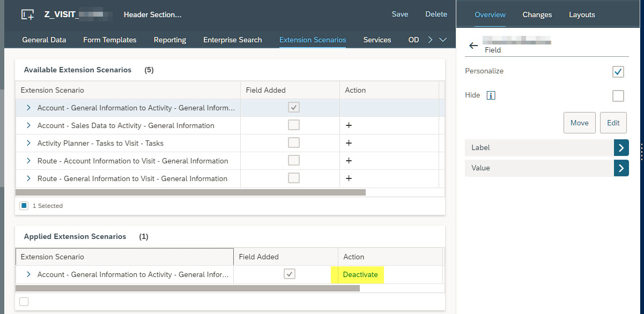This screenshot has height=314, width=644.
Task: Click the Available Extension Scenarios horizontal scrollbar
Action: [x=190, y=192]
